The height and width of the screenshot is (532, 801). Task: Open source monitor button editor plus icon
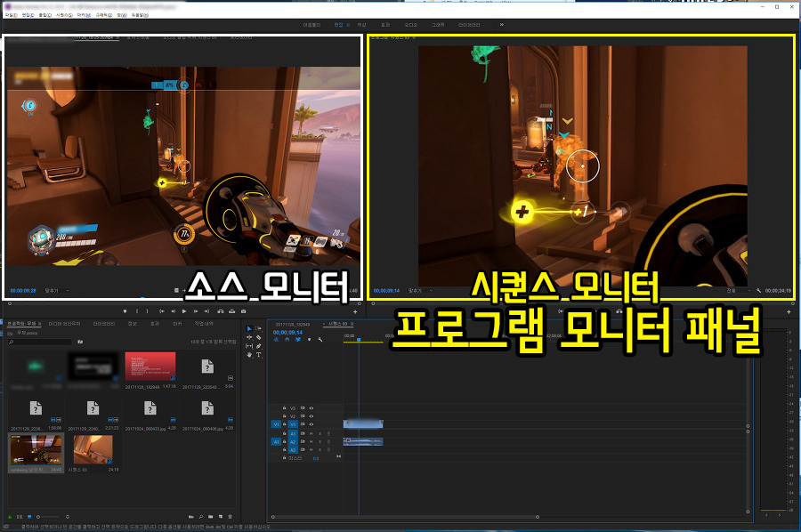(355, 311)
